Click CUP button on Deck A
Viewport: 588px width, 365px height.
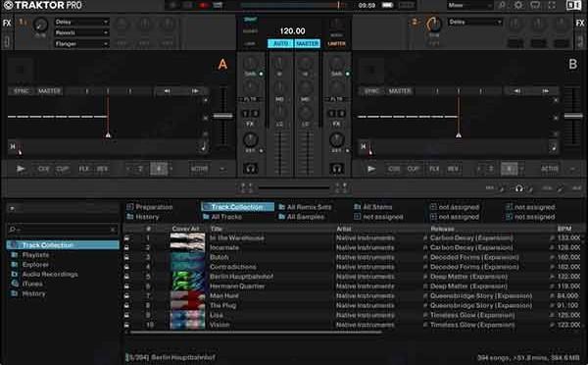pos(63,169)
